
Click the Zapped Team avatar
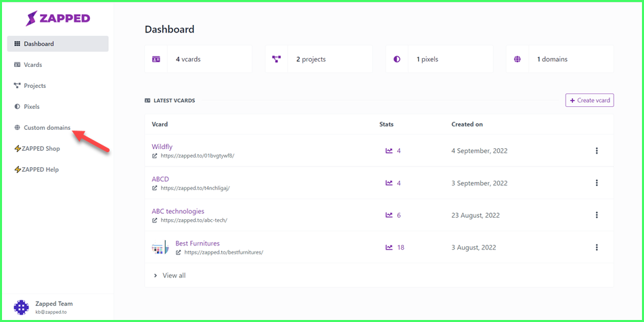(x=21, y=307)
